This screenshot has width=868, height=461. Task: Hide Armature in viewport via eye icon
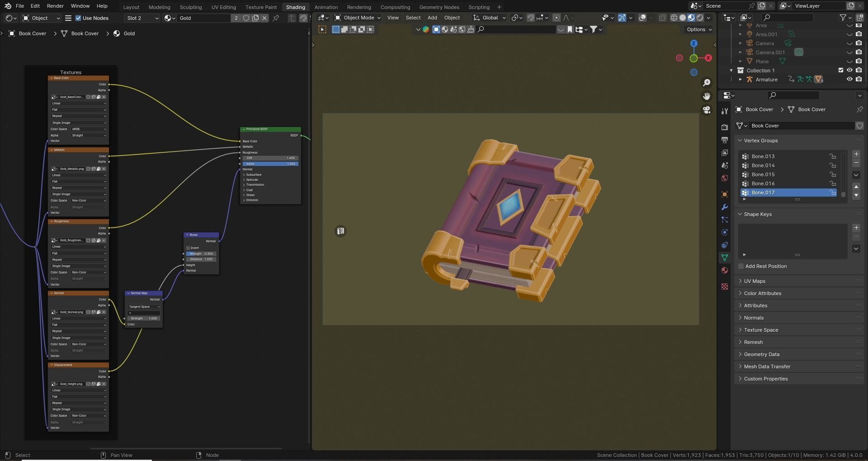pos(849,80)
